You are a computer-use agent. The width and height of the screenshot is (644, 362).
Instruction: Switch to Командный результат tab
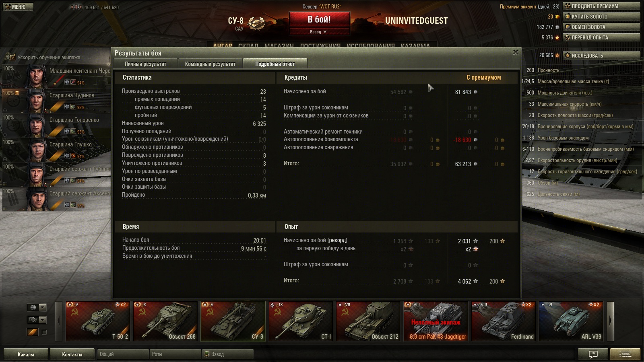(x=210, y=64)
